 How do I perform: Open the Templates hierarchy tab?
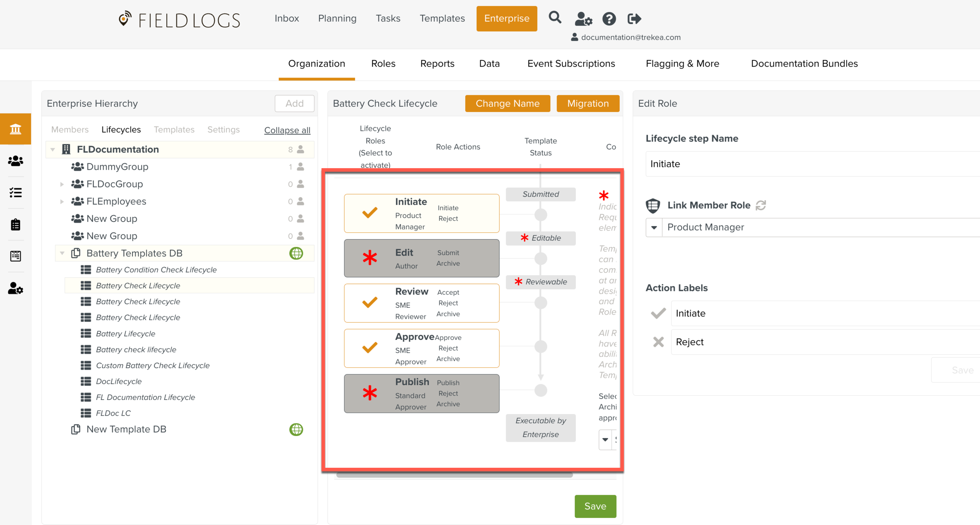tap(174, 130)
